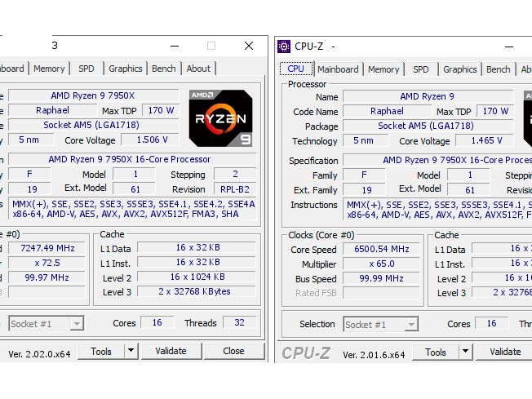532x399 pixels.
Task: Click the 99.99 MHz bus speed value
Action: tap(381, 278)
